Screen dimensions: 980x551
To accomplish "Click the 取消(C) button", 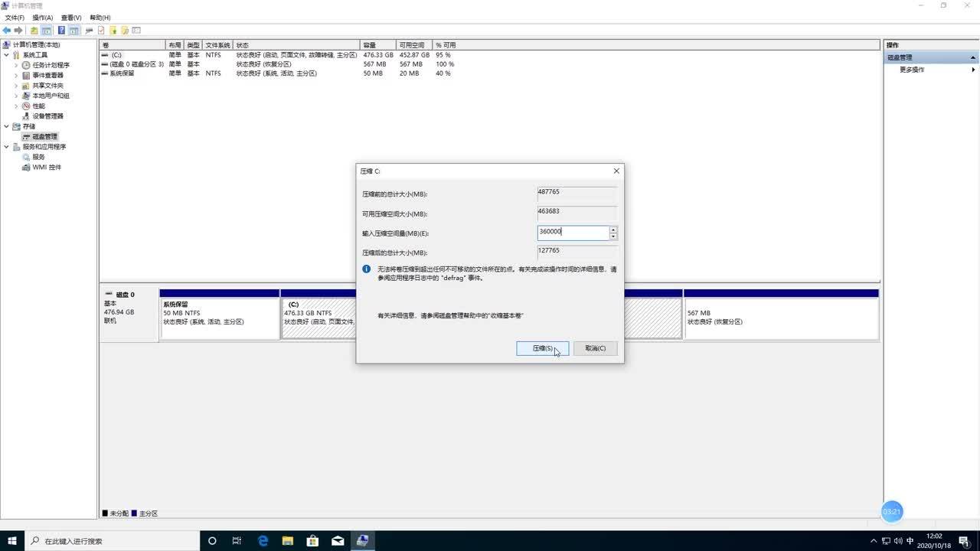I will pyautogui.click(x=595, y=348).
